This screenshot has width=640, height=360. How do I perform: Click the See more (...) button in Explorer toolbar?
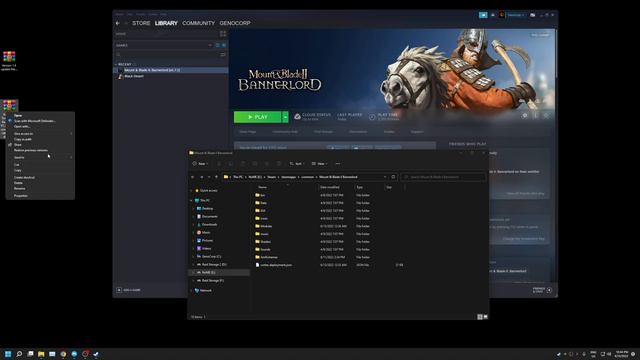(338, 164)
